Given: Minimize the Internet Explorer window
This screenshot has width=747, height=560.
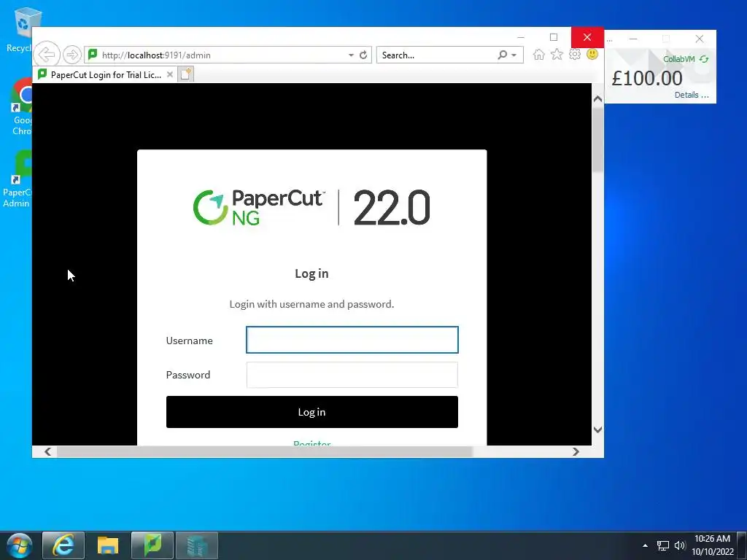Looking at the screenshot, I should tap(521, 37).
